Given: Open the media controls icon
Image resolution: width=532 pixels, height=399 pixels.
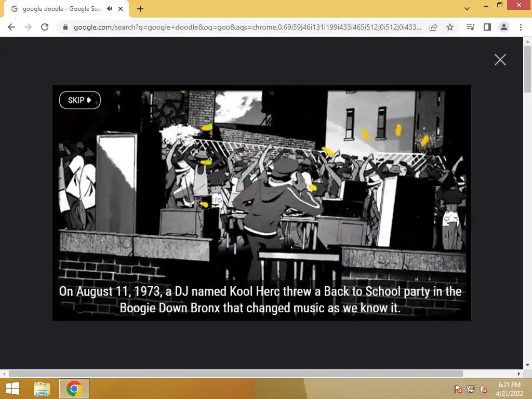Looking at the screenshot, I should click(x=470, y=27).
